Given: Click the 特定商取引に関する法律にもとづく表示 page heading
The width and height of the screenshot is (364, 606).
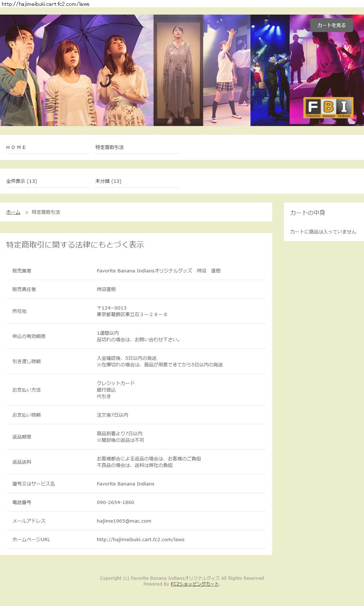Looking at the screenshot, I should click(x=75, y=245).
